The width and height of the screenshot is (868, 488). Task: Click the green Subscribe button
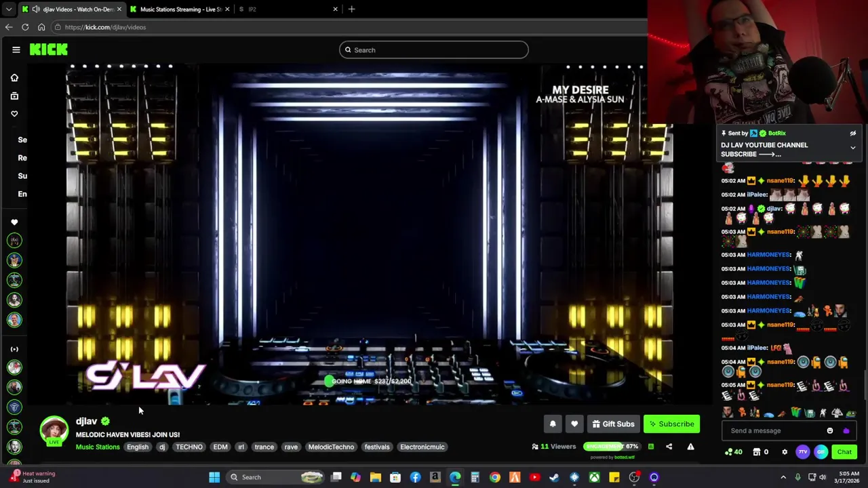point(671,424)
